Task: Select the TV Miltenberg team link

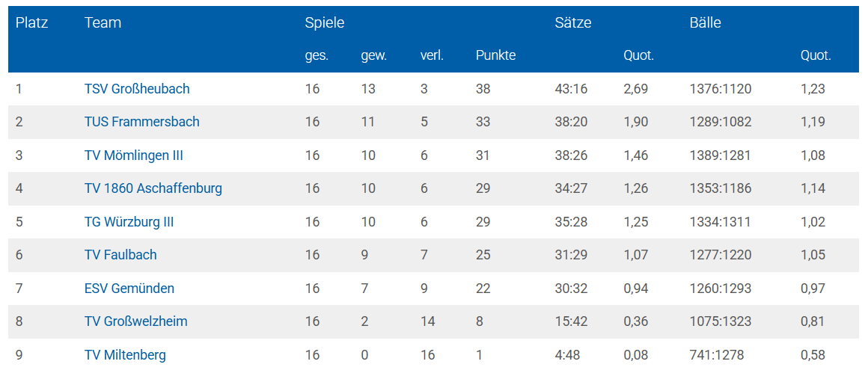Action: pyautogui.click(x=125, y=355)
